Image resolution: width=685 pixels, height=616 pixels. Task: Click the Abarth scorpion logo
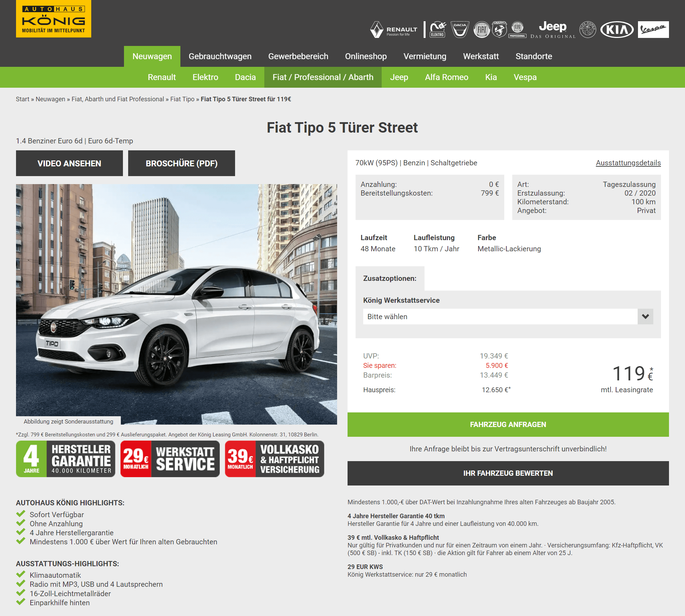499,30
